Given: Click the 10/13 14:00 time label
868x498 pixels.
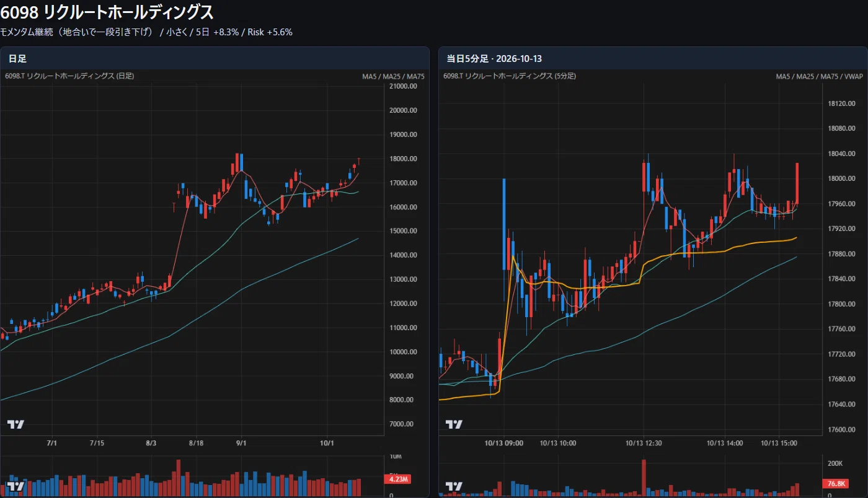Looking at the screenshot, I should (725, 443).
